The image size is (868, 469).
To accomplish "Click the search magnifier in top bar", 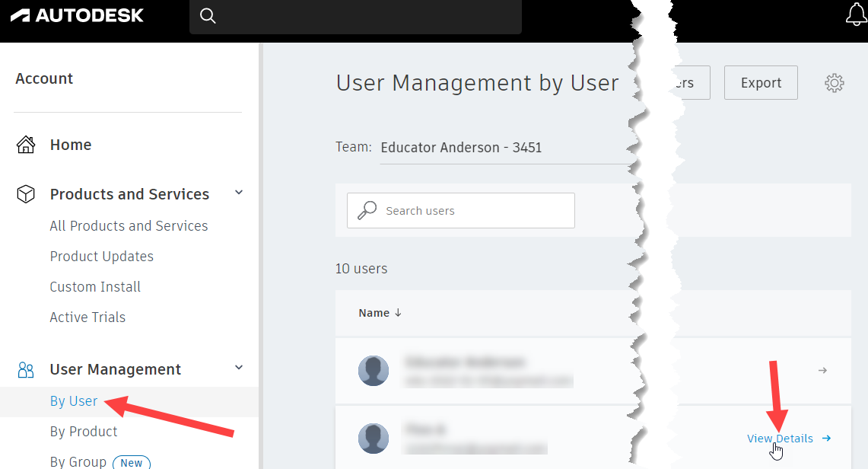I will 208,15.
